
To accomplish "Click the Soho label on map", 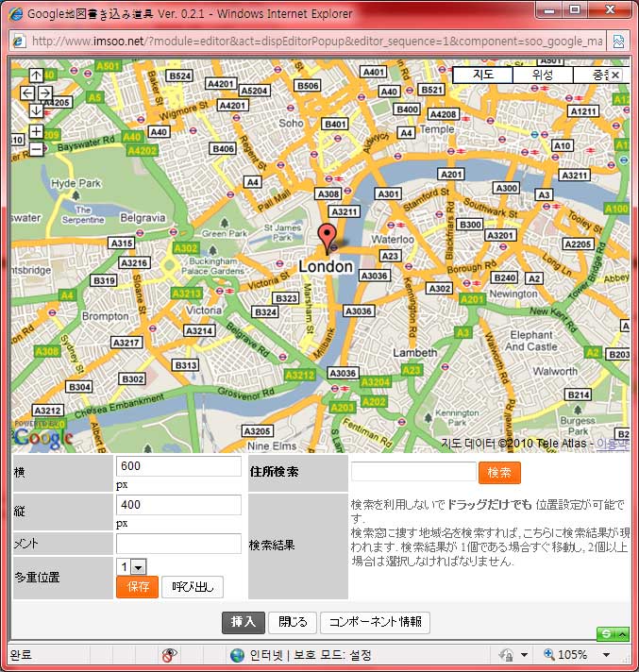I will coord(291,123).
